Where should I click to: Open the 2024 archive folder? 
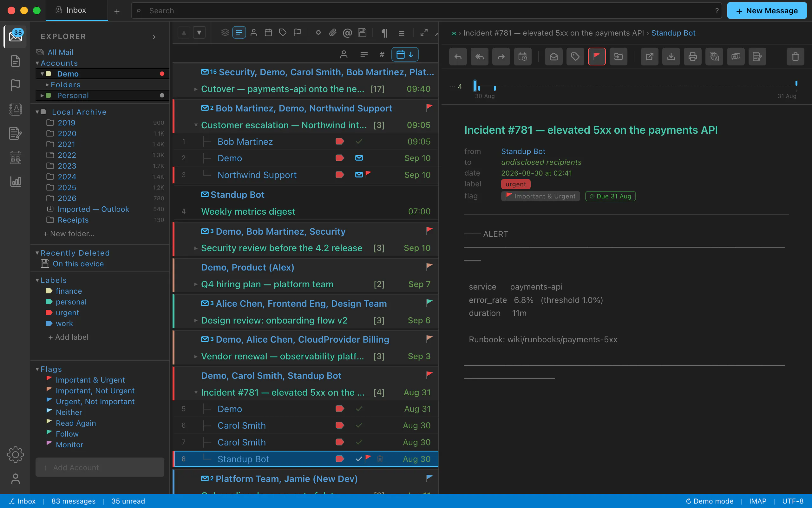(x=67, y=177)
